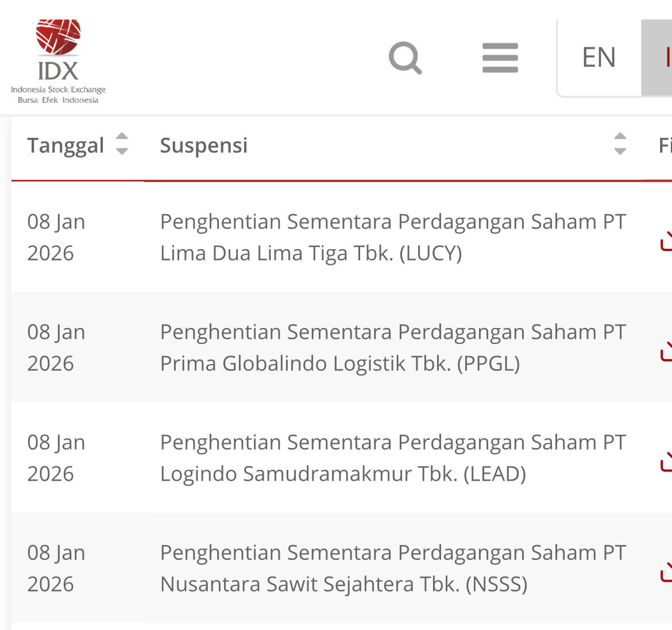Select the red language option beside EN
The width and height of the screenshot is (672, 630).
point(661,57)
